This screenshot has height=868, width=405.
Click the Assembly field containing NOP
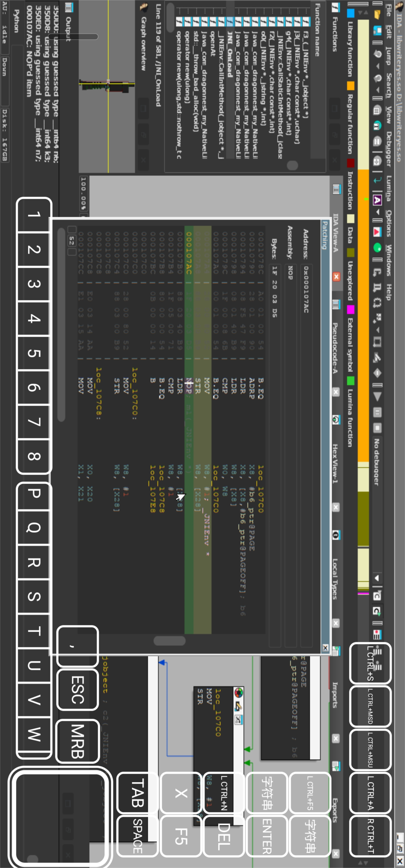click(290, 456)
